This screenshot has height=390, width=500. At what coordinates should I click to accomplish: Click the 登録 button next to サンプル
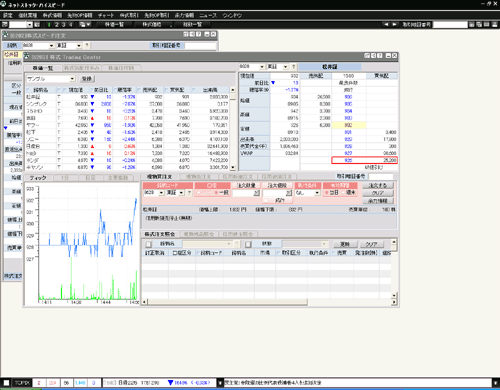87,79
